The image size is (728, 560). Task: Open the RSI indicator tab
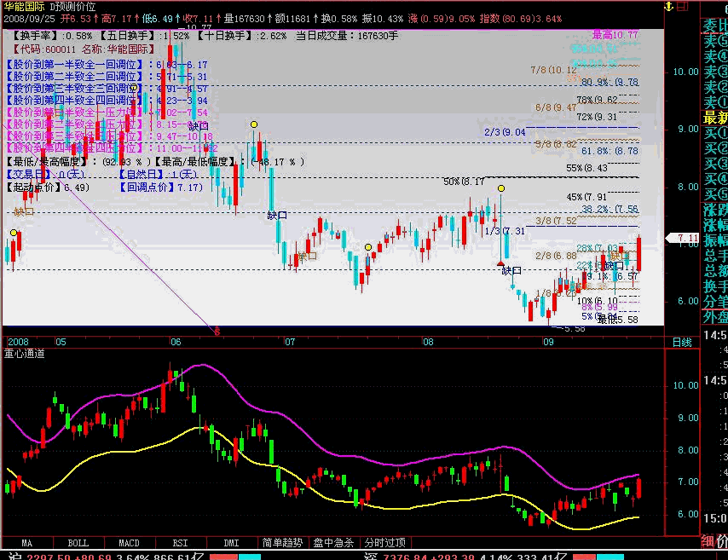tap(180, 543)
